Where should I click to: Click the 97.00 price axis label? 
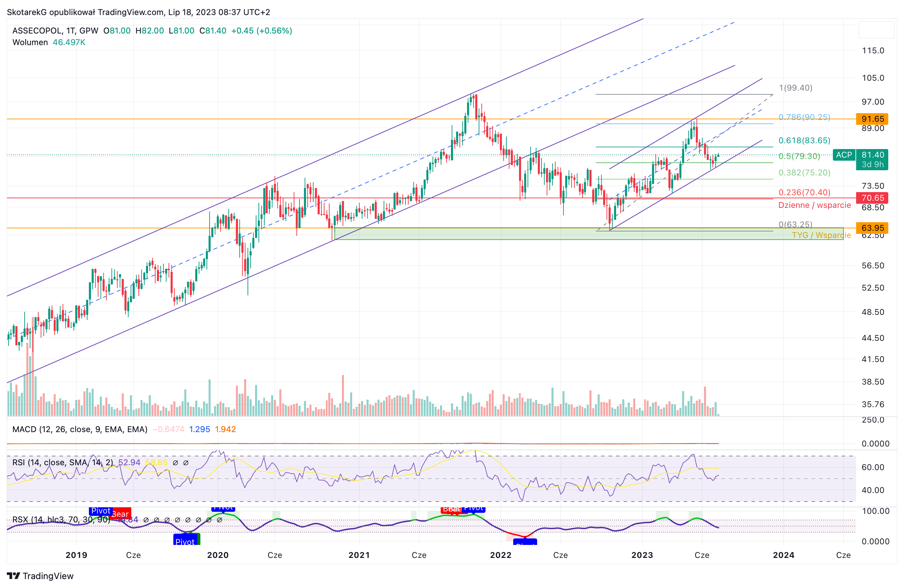point(873,102)
